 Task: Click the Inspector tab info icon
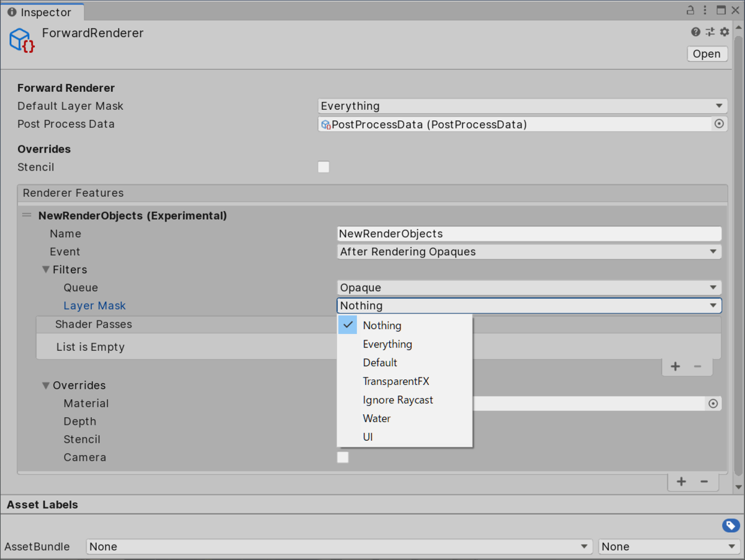click(x=12, y=12)
